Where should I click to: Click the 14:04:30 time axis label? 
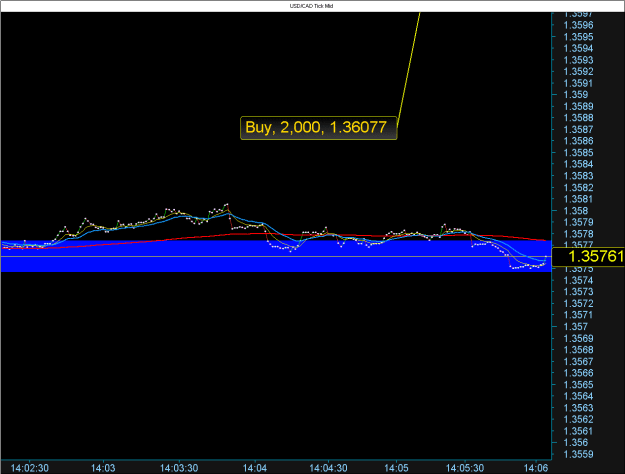coord(328,468)
